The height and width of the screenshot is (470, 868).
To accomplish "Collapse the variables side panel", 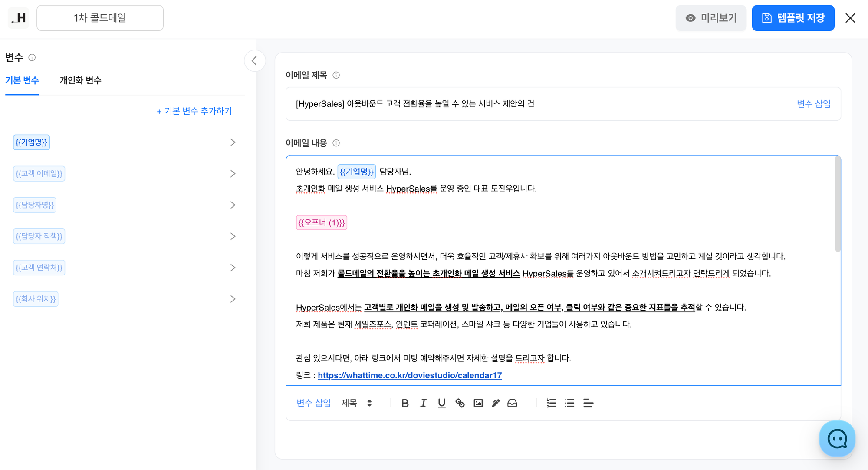I will (254, 61).
